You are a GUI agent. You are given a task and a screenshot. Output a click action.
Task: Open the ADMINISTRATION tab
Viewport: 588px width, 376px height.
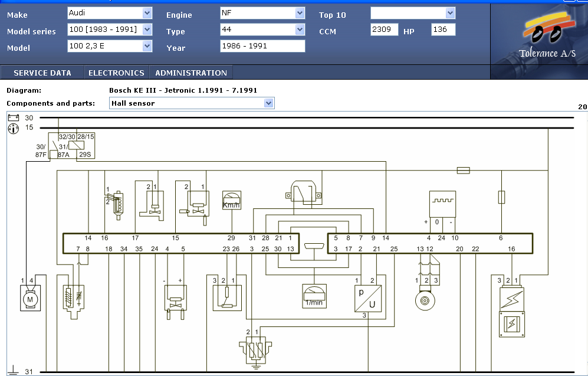click(191, 73)
